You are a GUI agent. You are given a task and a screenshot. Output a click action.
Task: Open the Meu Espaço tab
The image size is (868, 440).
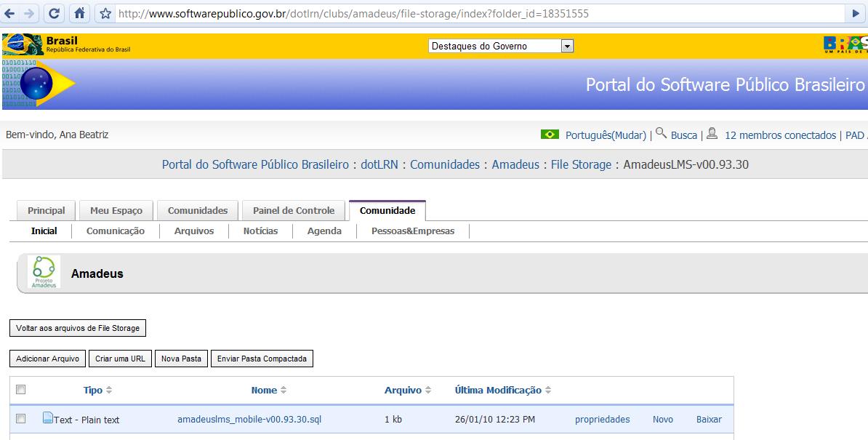point(116,210)
